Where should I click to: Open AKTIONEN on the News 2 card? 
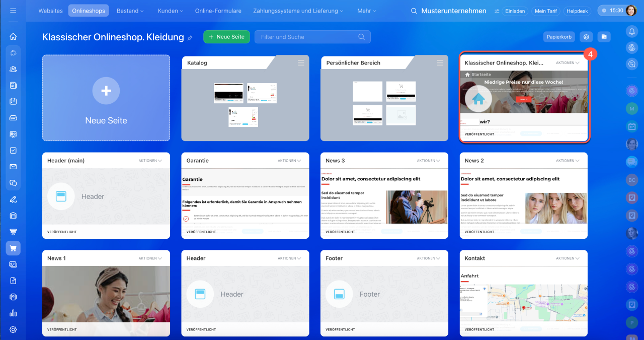pos(568,161)
